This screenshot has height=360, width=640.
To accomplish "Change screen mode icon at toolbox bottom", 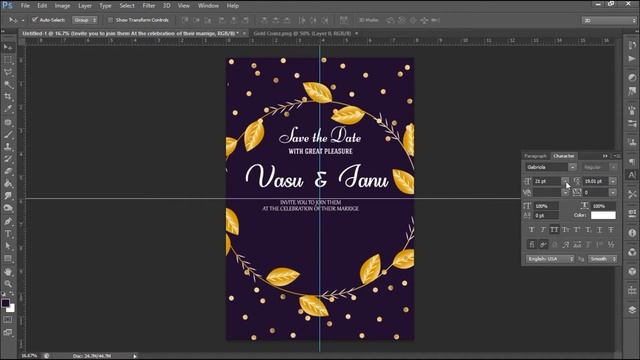I will click(8, 332).
